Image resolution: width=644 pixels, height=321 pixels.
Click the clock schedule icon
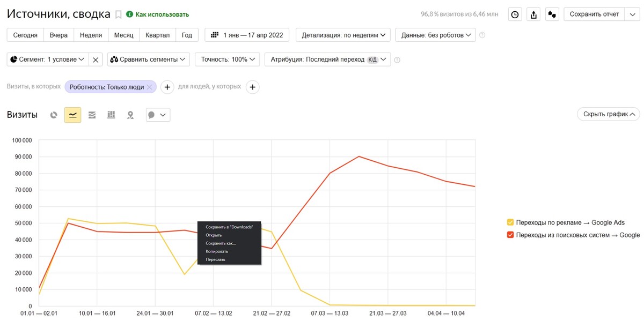click(515, 14)
